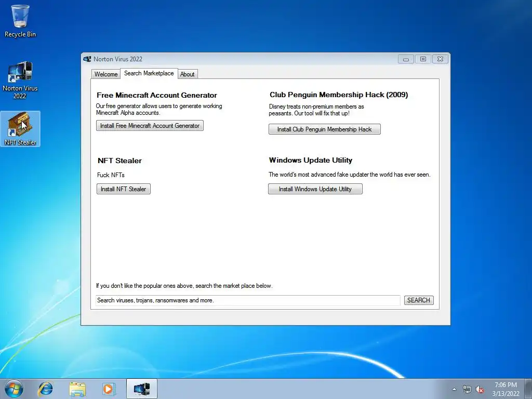Click the Show desktop strip at the taskbar's end
532x399 pixels.
528,389
